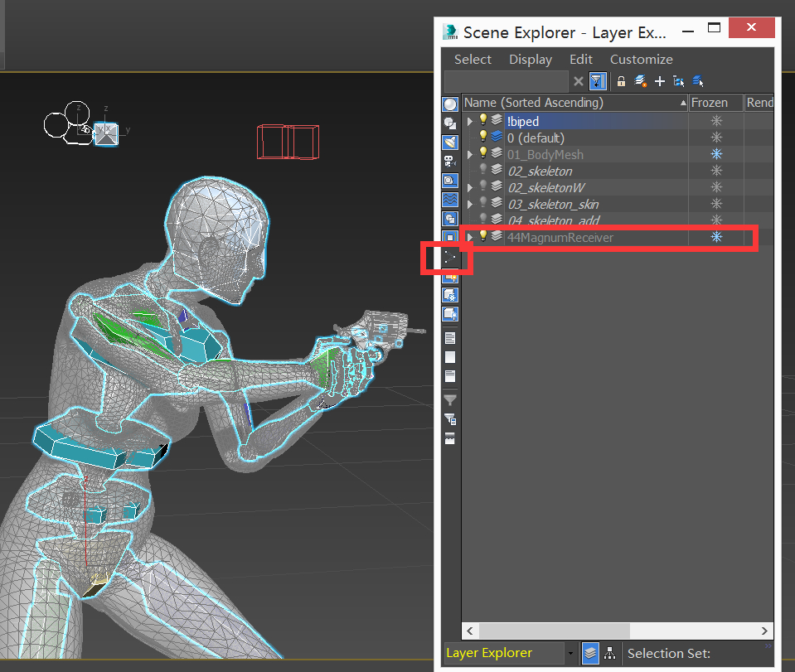Click the horizontal scrollbar right arrow
The width and height of the screenshot is (795, 672).
pos(764,631)
